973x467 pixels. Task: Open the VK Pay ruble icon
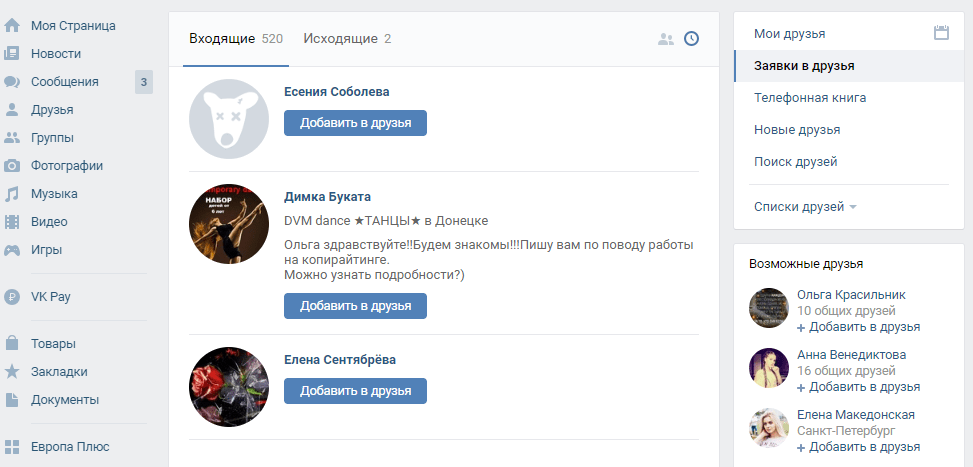pyautogui.click(x=12, y=296)
